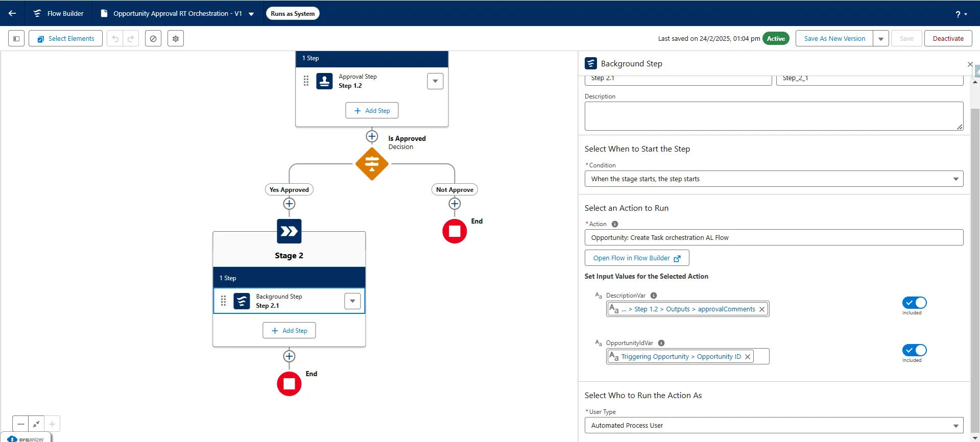Click the Description text area
This screenshot has height=442, width=980.
tap(774, 116)
